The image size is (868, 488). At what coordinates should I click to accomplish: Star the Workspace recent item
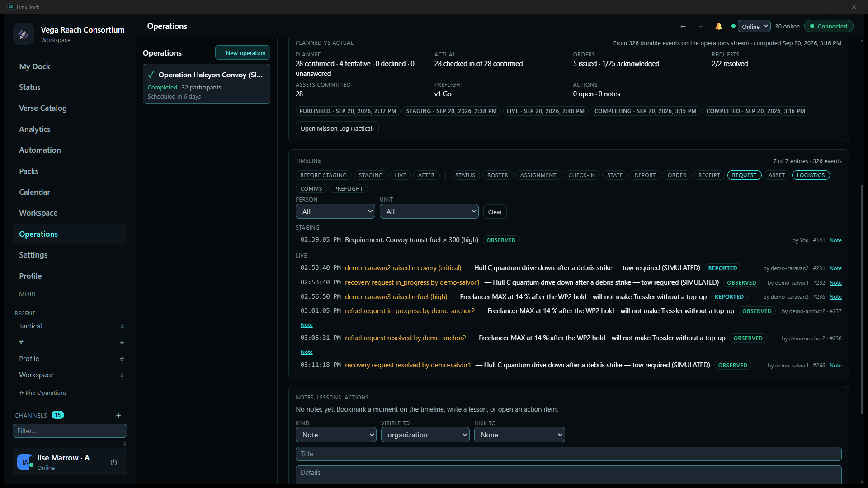(122, 375)
